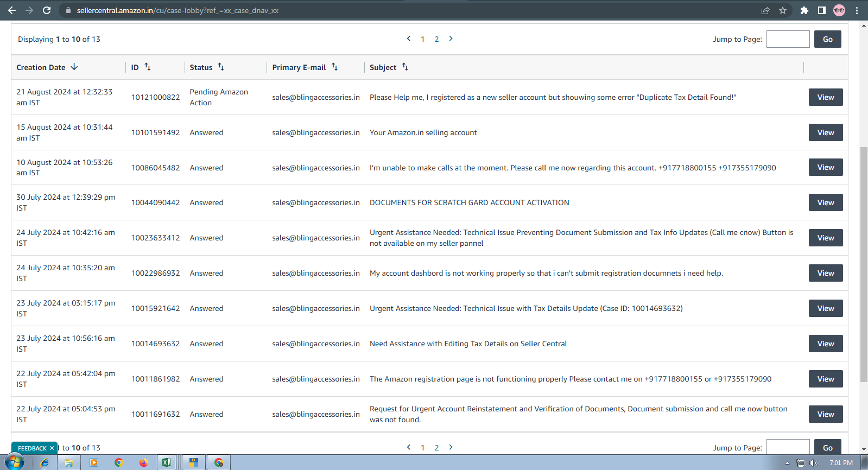
Task: Select 'Displaying 1 to 10 of 13' text
Action: pos(59,39)
